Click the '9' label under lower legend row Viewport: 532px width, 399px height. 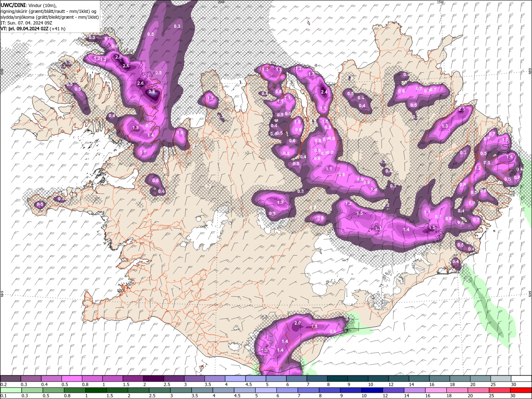[x=342, y=396]
